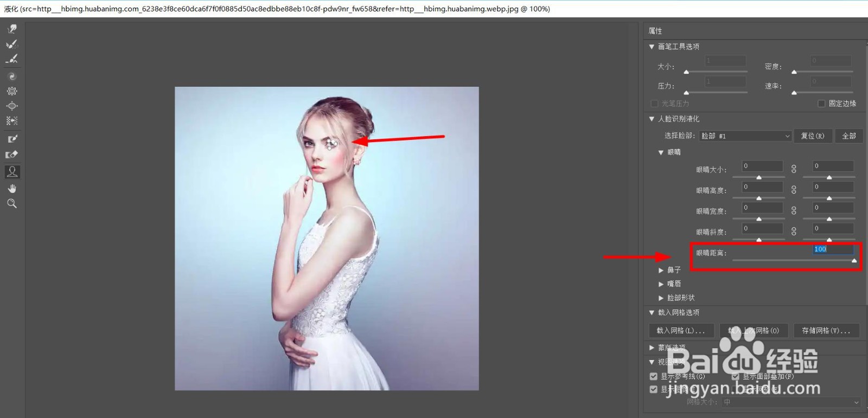Select the Forward Warp tool
This screenshot has width=868, height=418.
point(12,29)
